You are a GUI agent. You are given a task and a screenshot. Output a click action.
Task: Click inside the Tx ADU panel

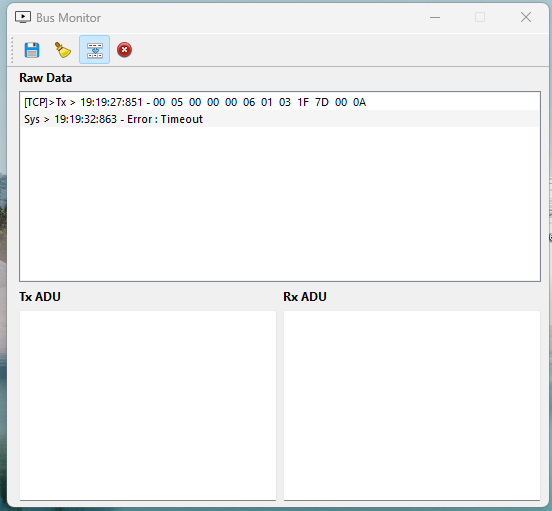click(x=148, y=405)
